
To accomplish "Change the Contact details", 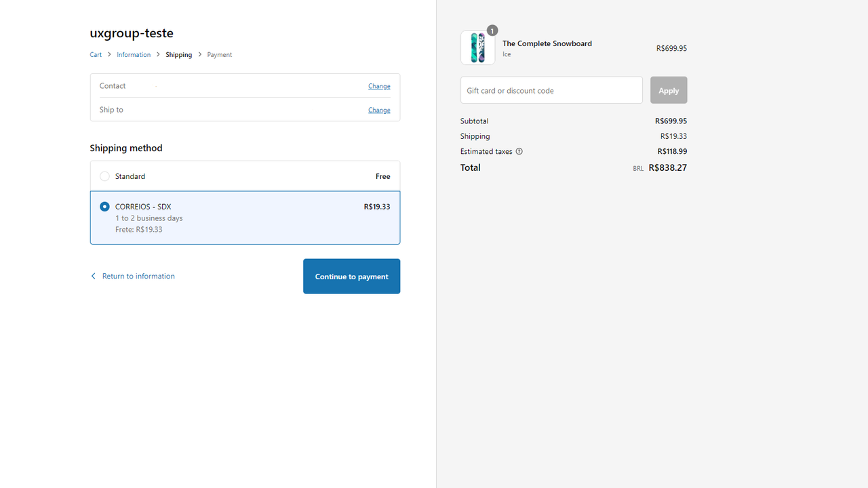I will (379, 86).
